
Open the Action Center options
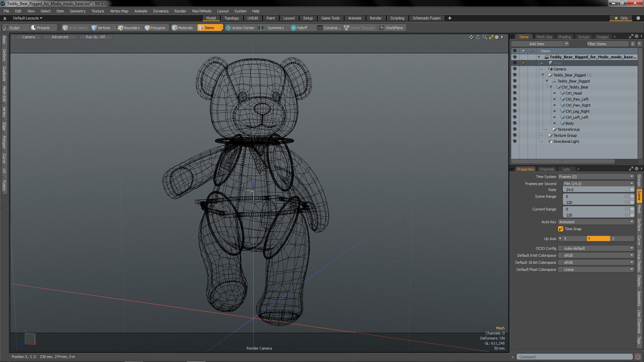(240, 28)
